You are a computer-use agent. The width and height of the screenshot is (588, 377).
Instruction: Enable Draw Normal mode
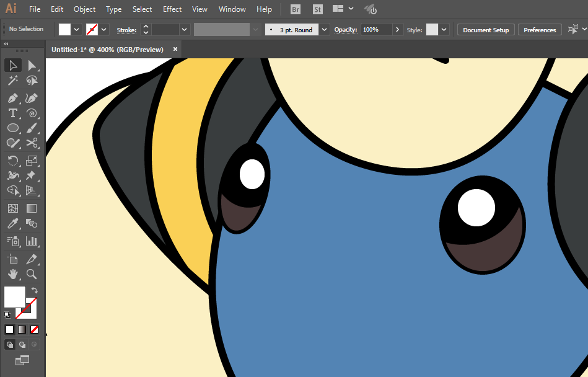tap(10, 344)
